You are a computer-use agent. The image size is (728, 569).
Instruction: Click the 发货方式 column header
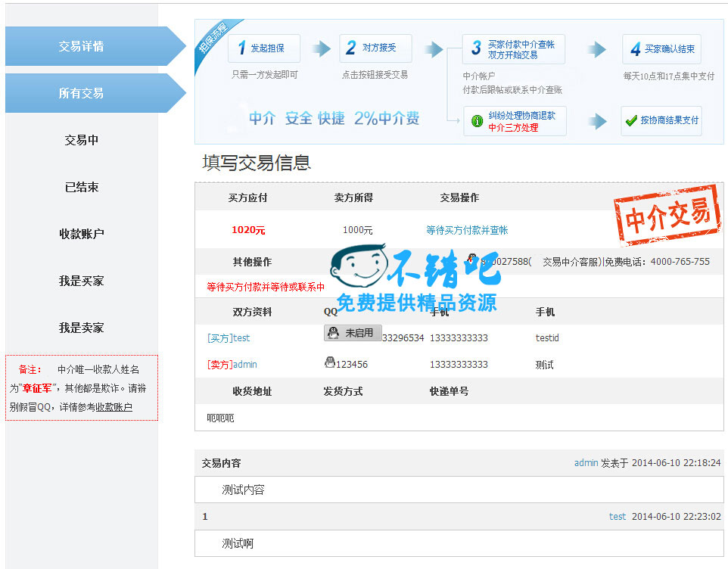(343, 392)
